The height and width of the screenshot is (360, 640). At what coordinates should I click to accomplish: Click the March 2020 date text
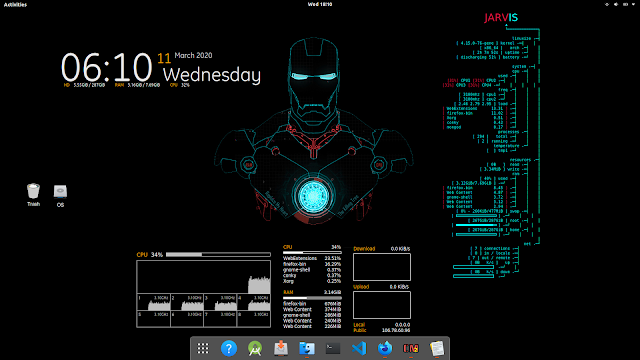(x=193, y=55)
